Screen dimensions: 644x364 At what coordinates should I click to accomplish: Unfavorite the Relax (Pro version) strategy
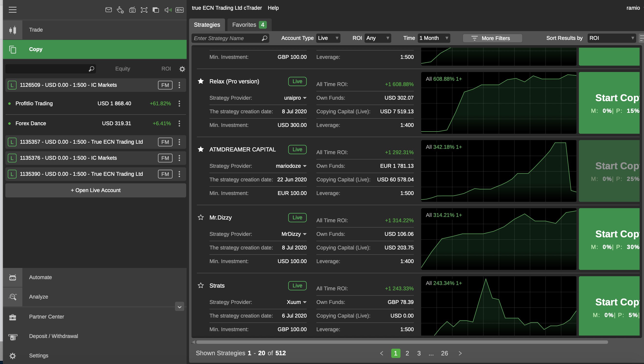[x=201, y=81]
